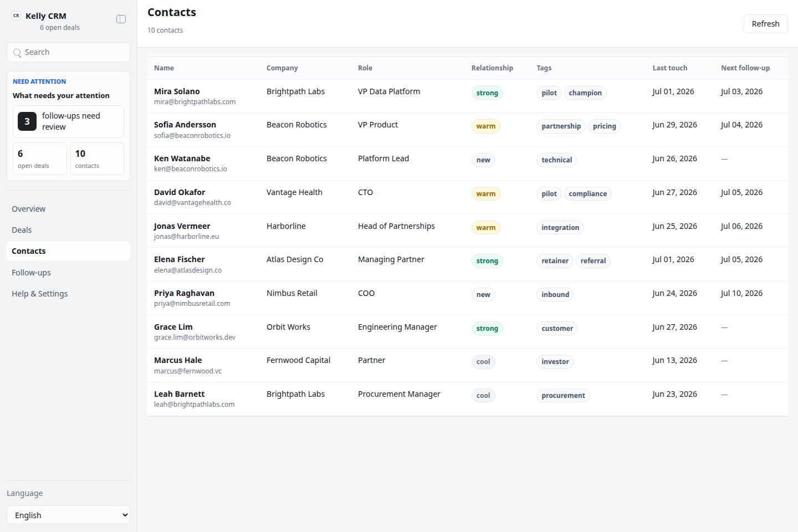Click the search magnifier icon

coord(17,53)
